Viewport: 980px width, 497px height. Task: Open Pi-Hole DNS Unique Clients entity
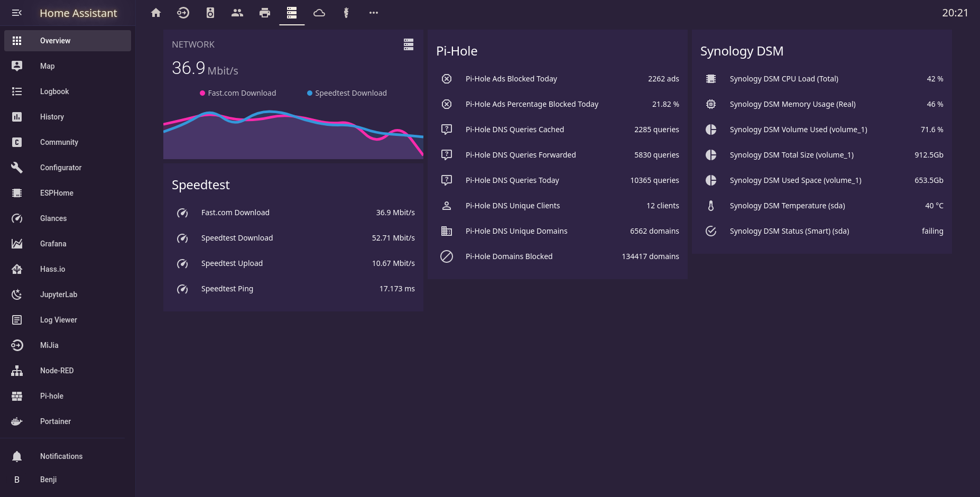point(558,206)
